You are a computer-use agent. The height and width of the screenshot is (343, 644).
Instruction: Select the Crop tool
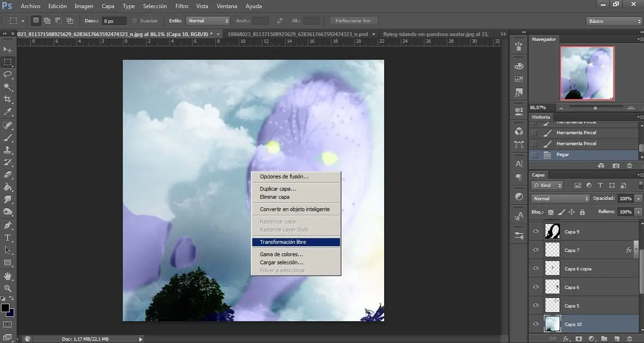pyautogui.click(x=8, y=99)
